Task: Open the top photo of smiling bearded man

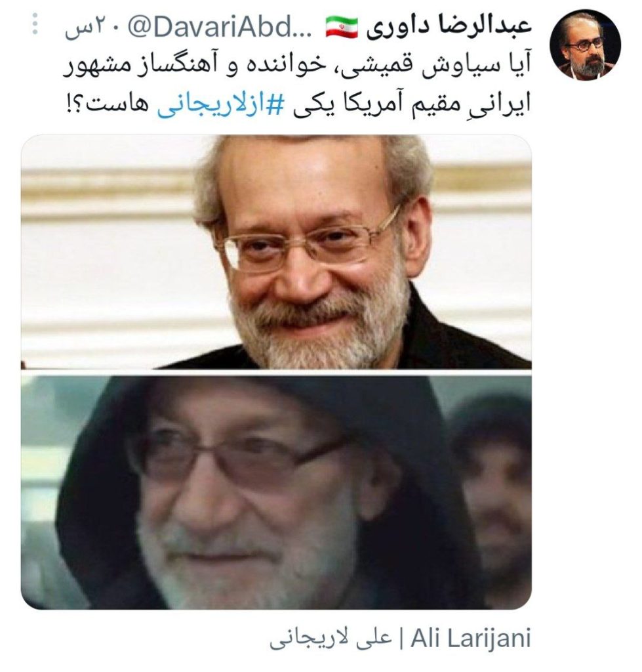Action: click(276, 252)
